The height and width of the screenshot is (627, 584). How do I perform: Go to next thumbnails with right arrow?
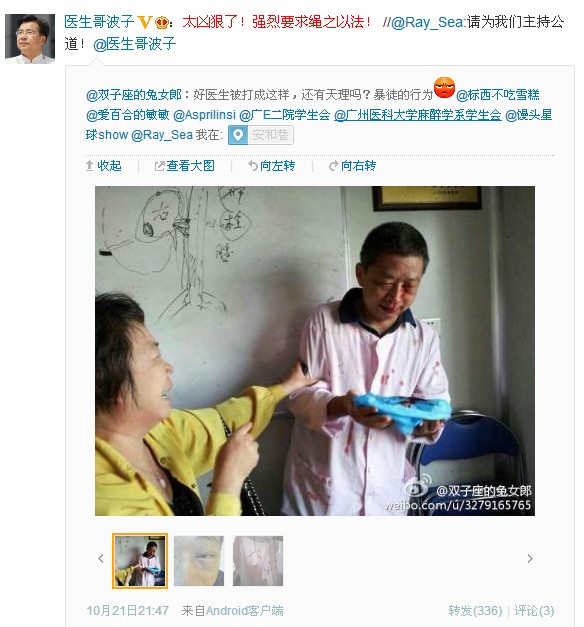tap(530, 558)
